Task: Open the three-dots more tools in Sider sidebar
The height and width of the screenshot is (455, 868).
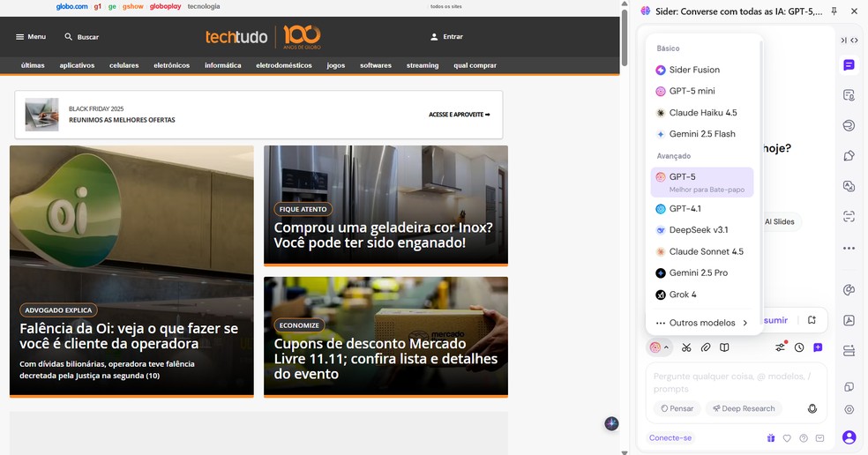Action: pos(849,248)
